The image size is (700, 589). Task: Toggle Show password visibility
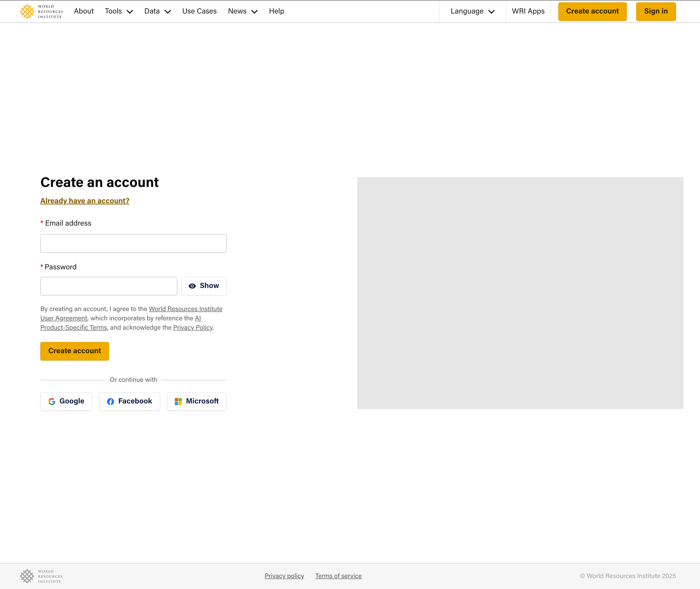click(x=203, y=286)
